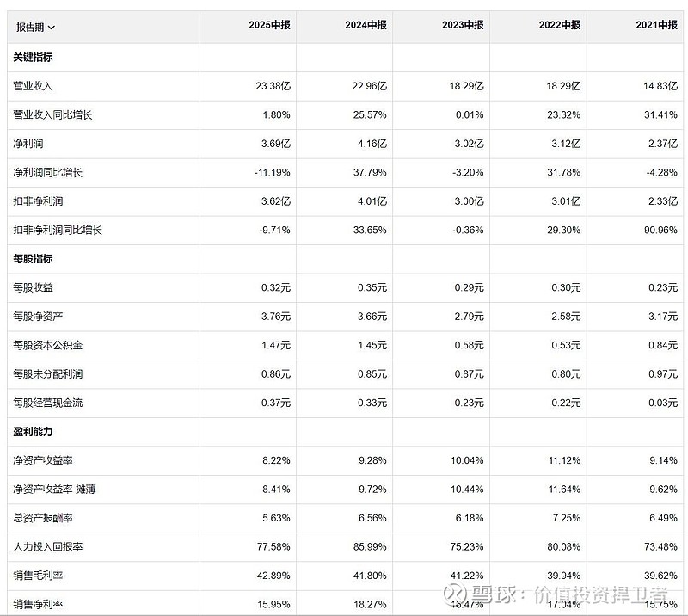Viewport: 688px width, 616px height.
Task: Click the 2023中报 column header
Action: pos(463,26)
